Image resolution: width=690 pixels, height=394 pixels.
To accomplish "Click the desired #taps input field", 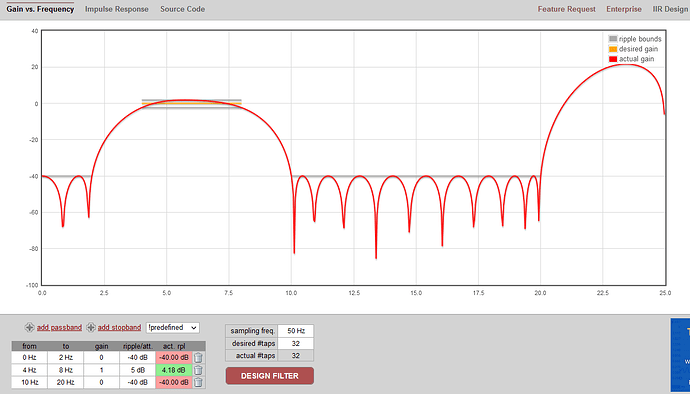I will (x=296, y=343).
